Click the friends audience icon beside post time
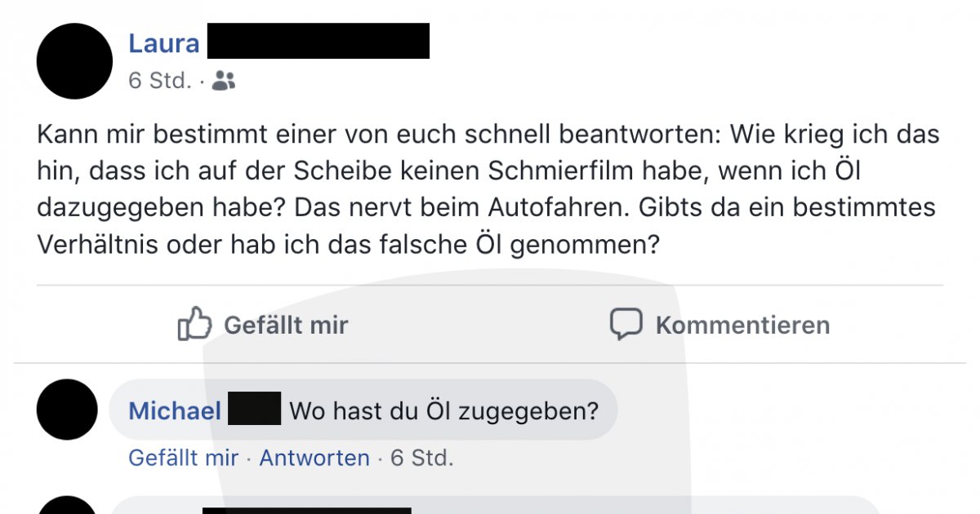Viewport: 980px width, 514px height. pyautogui.click(x=224, y=81)
